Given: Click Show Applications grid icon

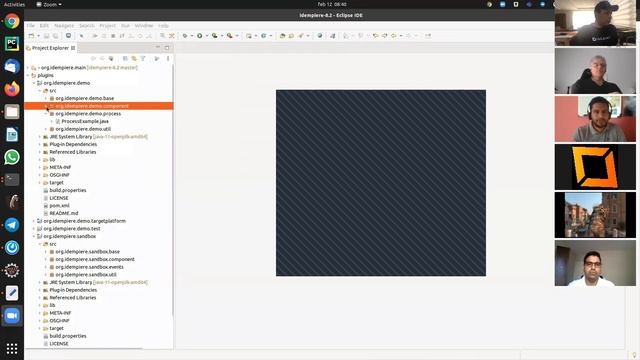Looking at the screenshot, I should click(12, 349).
